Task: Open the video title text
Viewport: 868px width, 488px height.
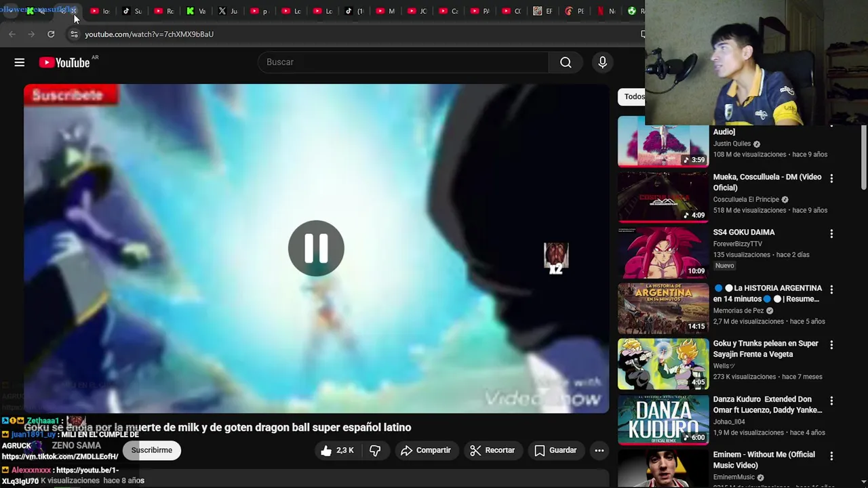Action: (218, 427)
